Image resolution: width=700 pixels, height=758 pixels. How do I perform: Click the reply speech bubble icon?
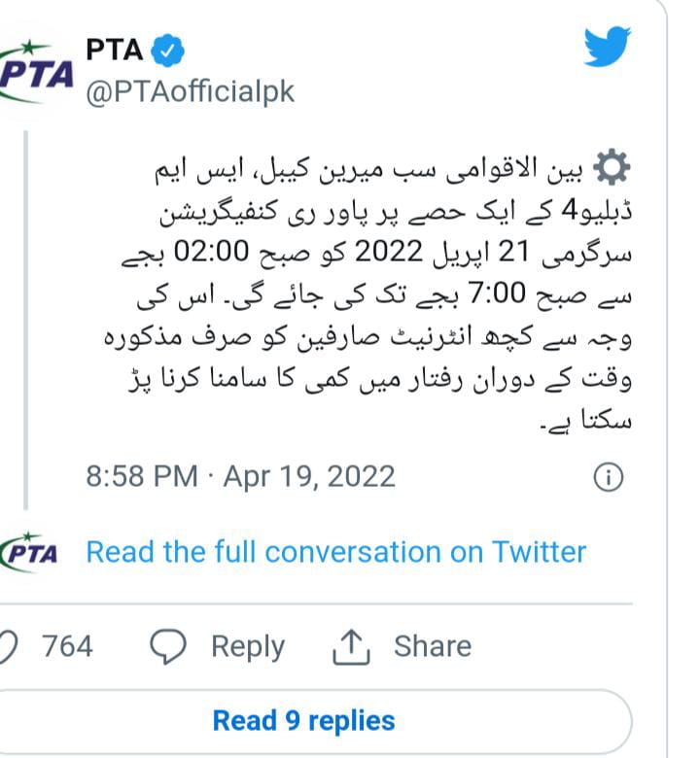[170, 646]
